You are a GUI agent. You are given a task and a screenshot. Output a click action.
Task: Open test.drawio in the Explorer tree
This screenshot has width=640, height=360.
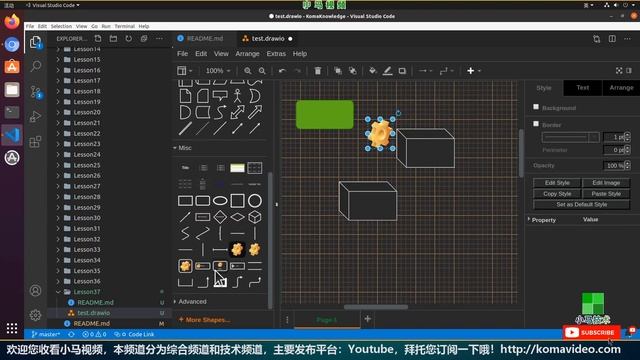tap(93, 313)
